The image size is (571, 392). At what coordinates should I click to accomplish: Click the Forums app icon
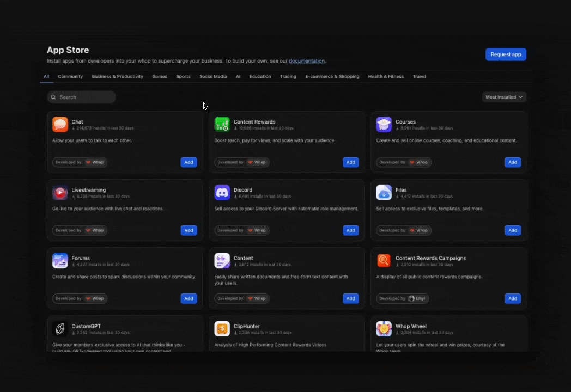60,260
